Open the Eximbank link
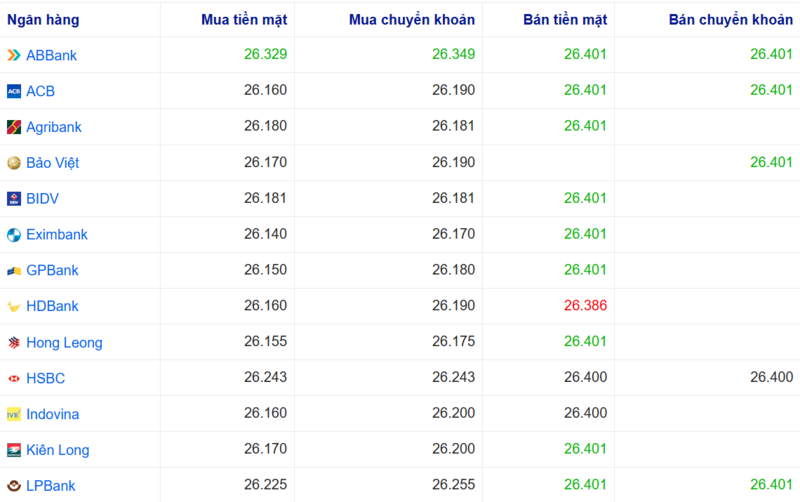Screen dimensions: 800x502 pyautogui.click(x=57, y=235)
